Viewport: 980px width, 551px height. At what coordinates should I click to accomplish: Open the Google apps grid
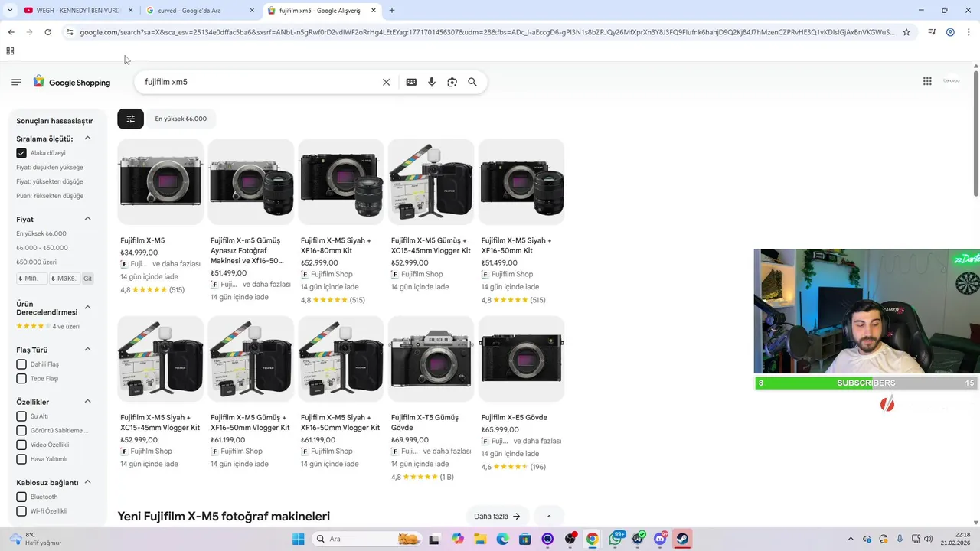[x=927, y=81]
